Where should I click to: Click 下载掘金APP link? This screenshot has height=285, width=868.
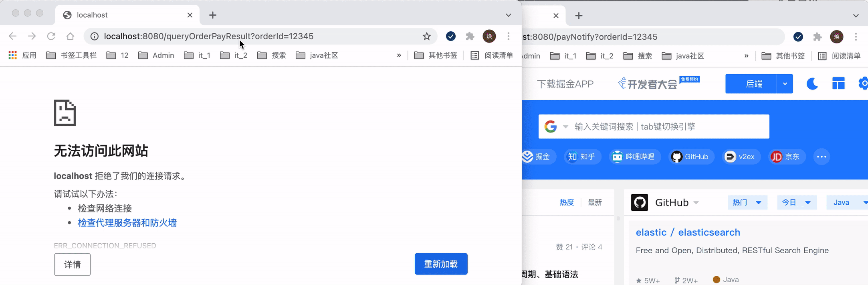tap(565, 84)
